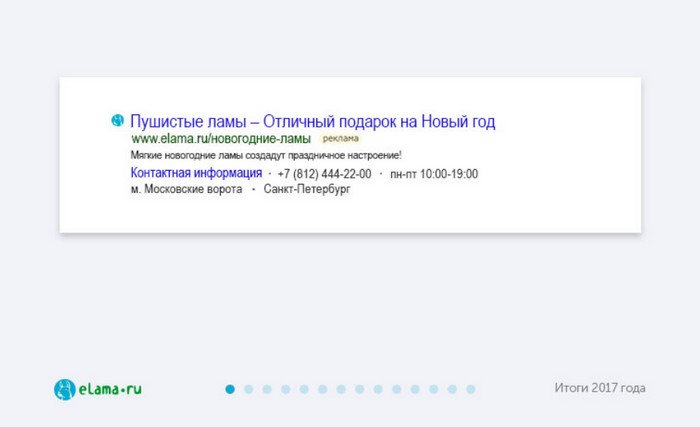Go to the fifth slide dot

304,389
